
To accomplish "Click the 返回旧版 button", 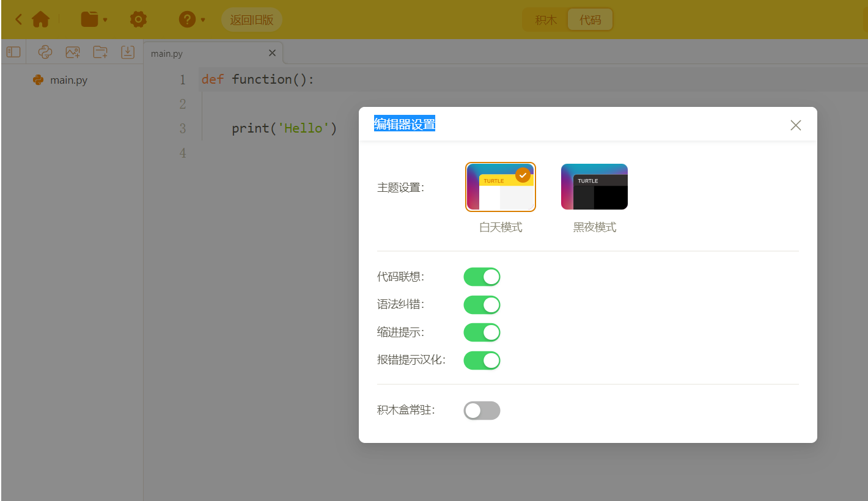I will click(x=252, y=20).
